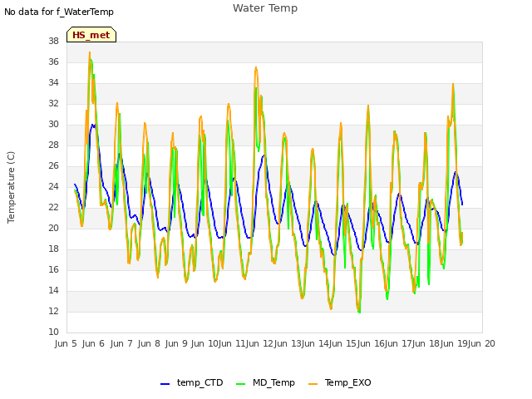
Task: Click the blue temp_CTD legend color marker
Action: point(165,384)
